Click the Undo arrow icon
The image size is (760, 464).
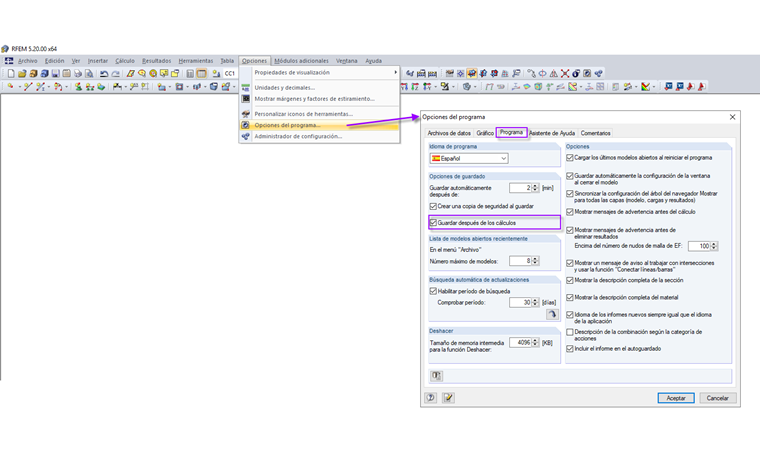pos(104,74)
